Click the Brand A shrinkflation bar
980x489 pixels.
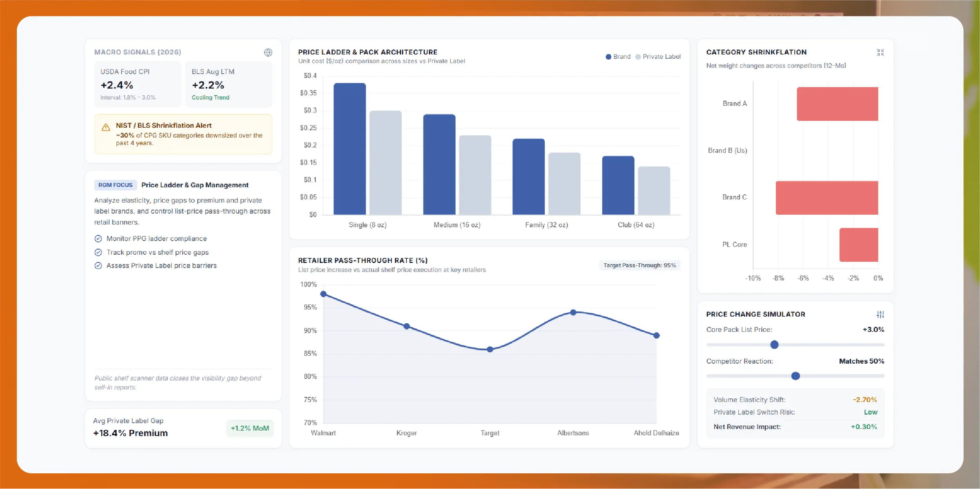[x=837, y=104]
